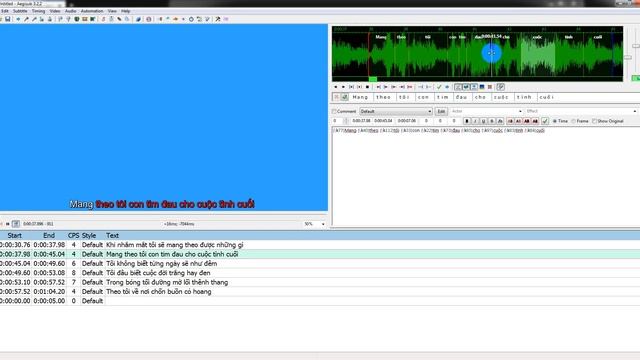Click the 'cuộc' karaoke syllable
The image size is (640, 360).
coord(502,97)
